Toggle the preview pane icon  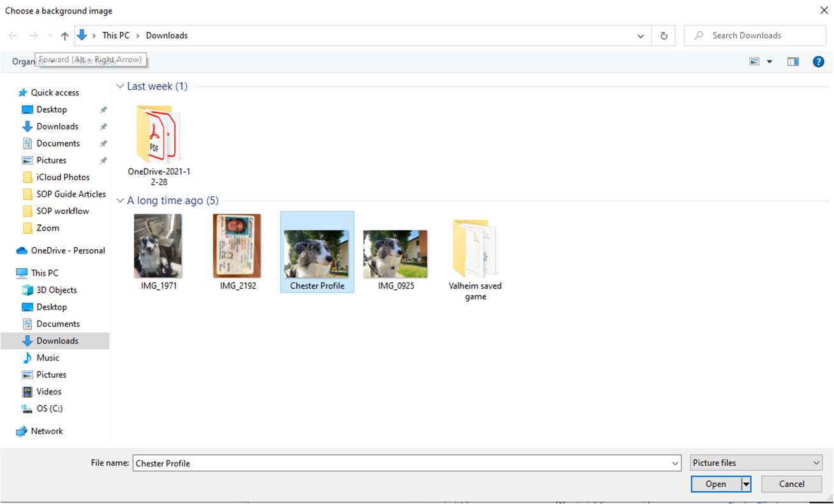point(793,62)
